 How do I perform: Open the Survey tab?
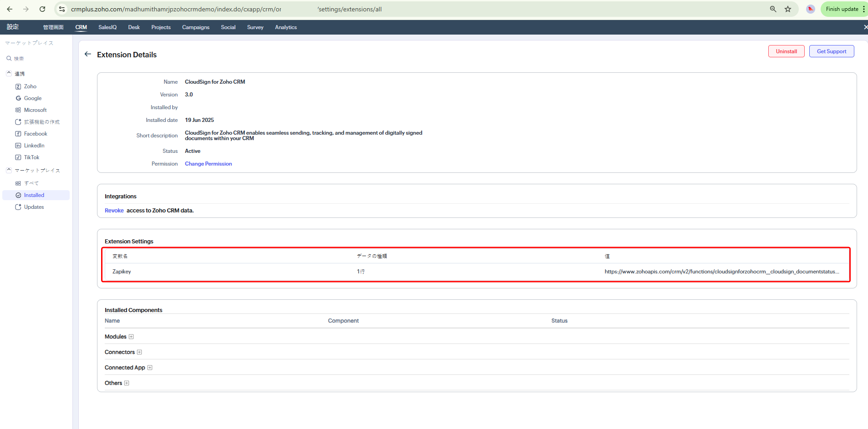pyautogui.click(x=255, y=27)
